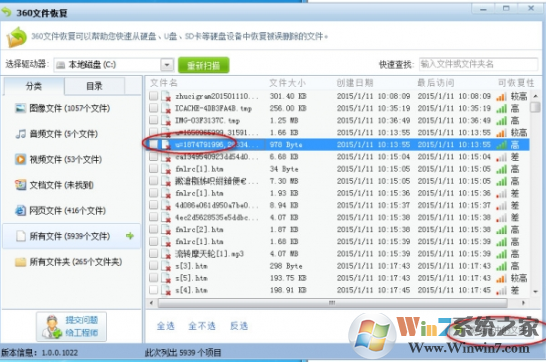The image size is (546, 362).
Task: Click the 文件大小 column header to sort
Action: tap(287, 83)
